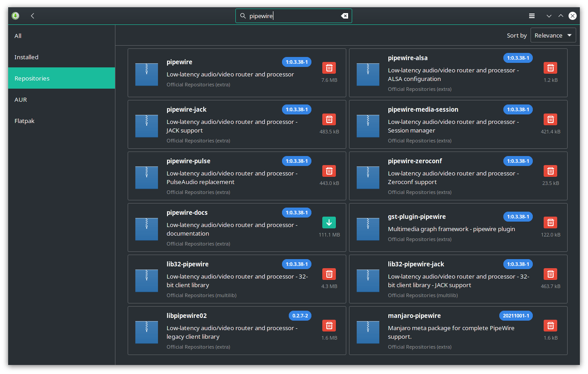Clear the search field text
588x374 pixels.
pos(344,16)
